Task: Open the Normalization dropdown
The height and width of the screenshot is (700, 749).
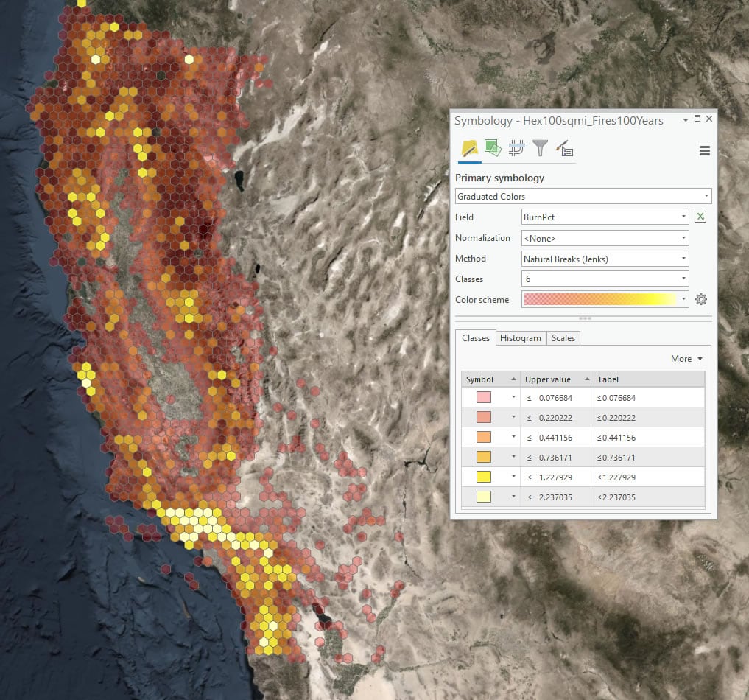Action: coord(605,238)
